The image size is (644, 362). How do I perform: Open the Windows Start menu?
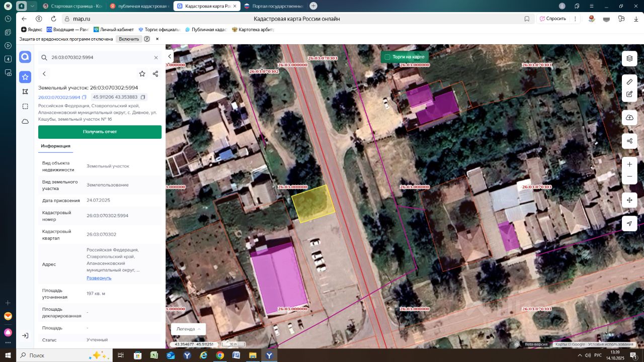click(8, 355)
